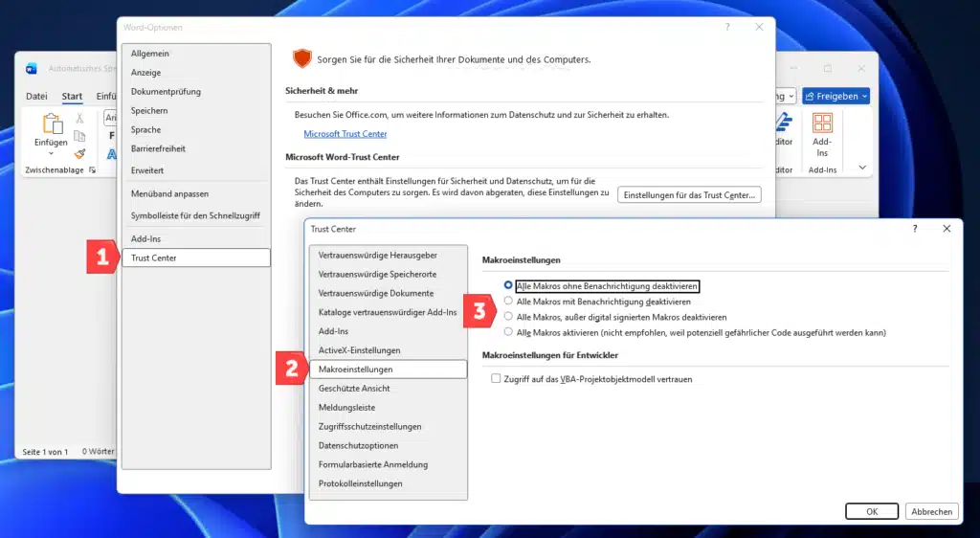Click the Word app icon in title bar

click(32, 69)
